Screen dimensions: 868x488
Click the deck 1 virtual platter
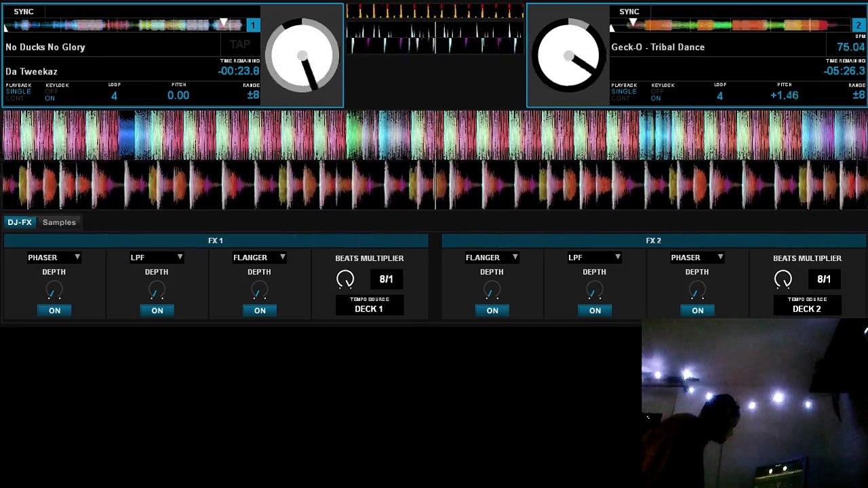coord(302,56)
